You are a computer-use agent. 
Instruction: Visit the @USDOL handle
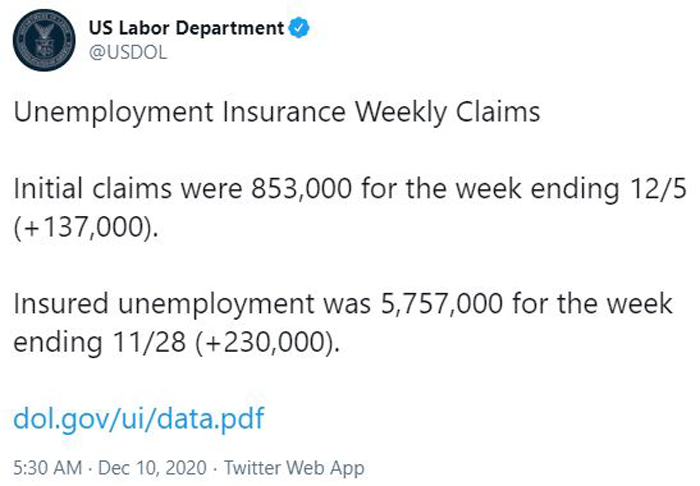[128, 53]
